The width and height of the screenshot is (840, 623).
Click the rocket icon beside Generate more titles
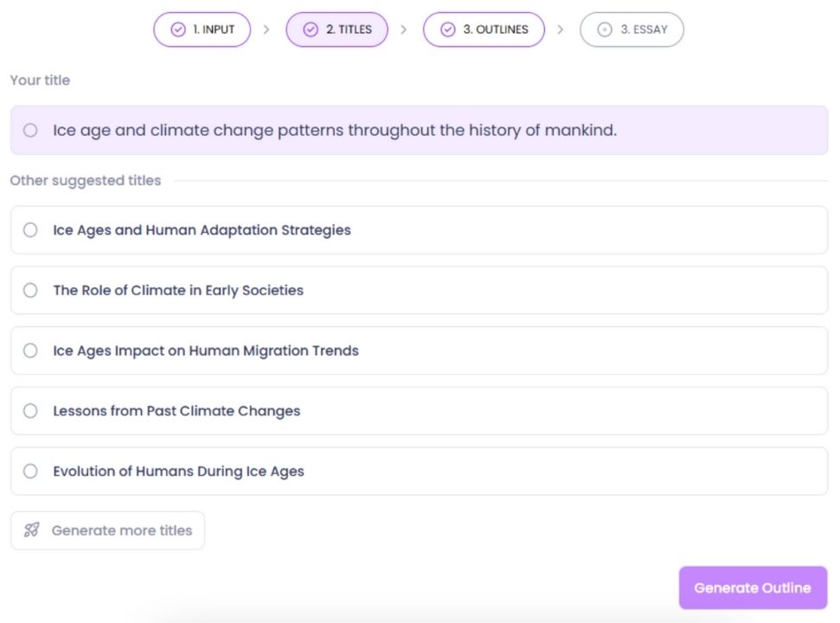[x=32, y=530]
